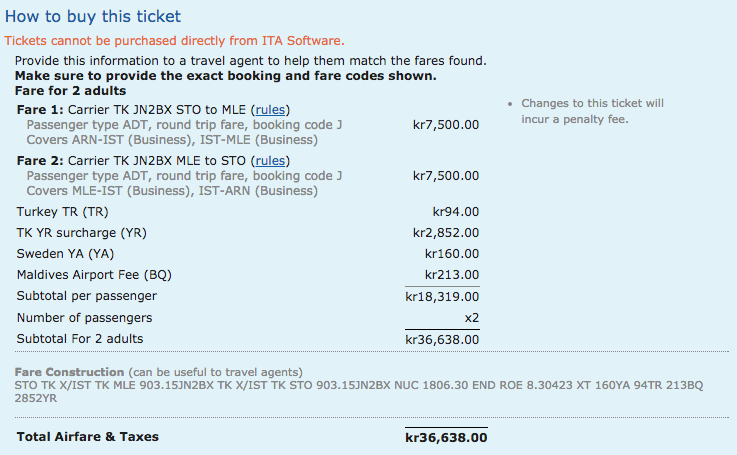Viewport: 737px width, 455px height.
Task: Open the rules link for Fare 1
Action: (x=272, y=110)
